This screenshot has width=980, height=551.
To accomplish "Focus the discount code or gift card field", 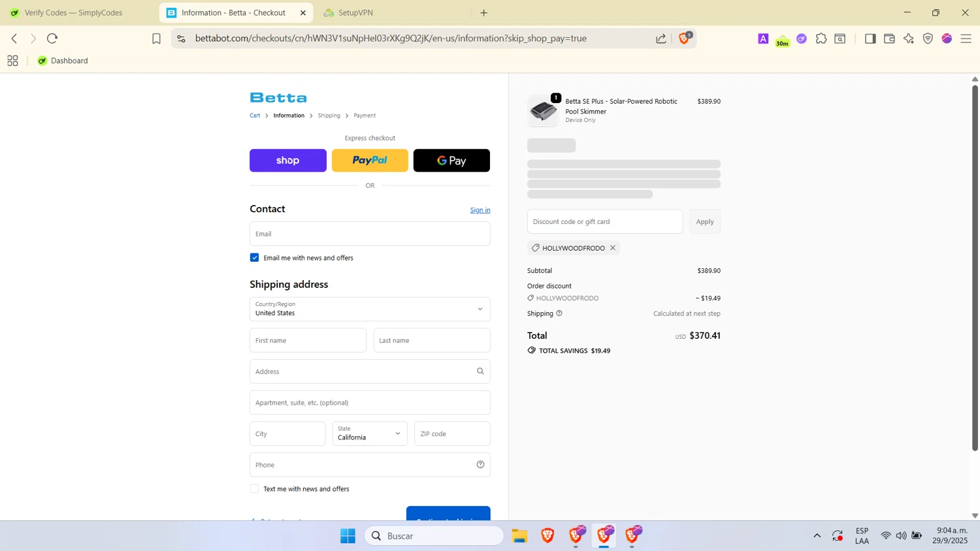I will 605,221.
